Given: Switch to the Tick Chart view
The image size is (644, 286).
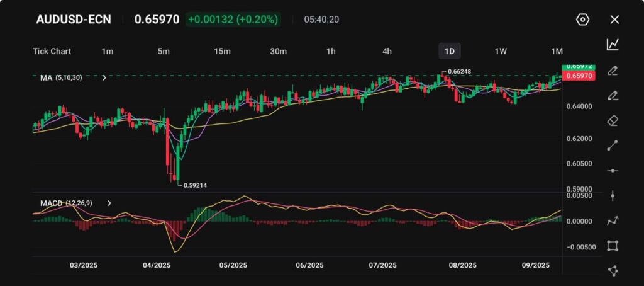Looking at the screenshot, I should tap(52, 51).
